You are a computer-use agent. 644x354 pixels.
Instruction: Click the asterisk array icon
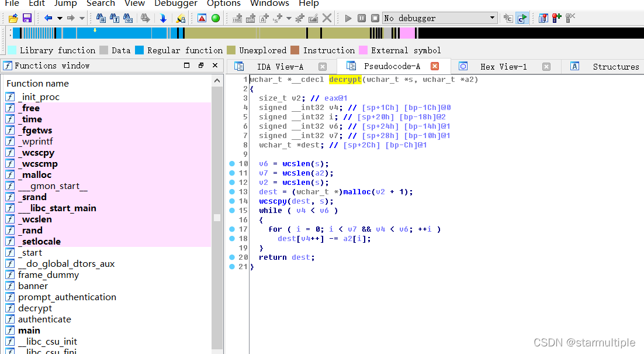[x=300, y=18]
